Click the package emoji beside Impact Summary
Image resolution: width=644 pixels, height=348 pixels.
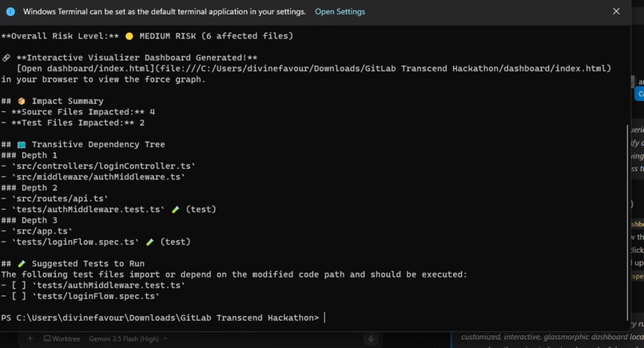22,101
